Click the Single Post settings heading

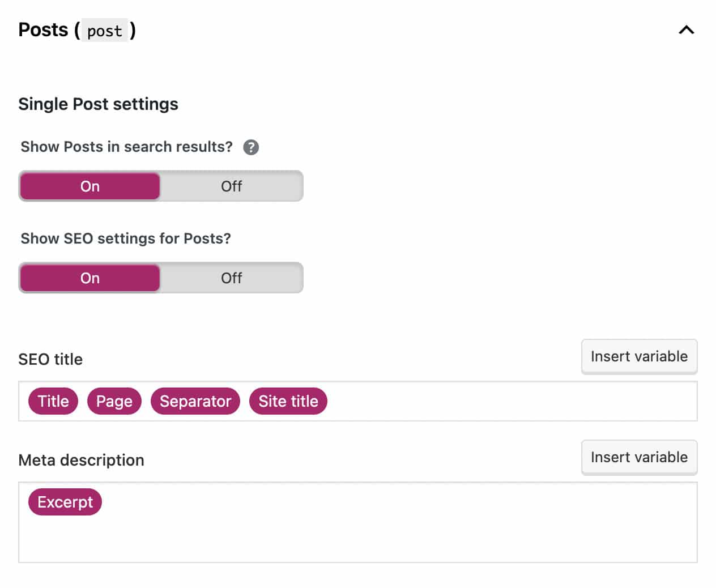99,104
